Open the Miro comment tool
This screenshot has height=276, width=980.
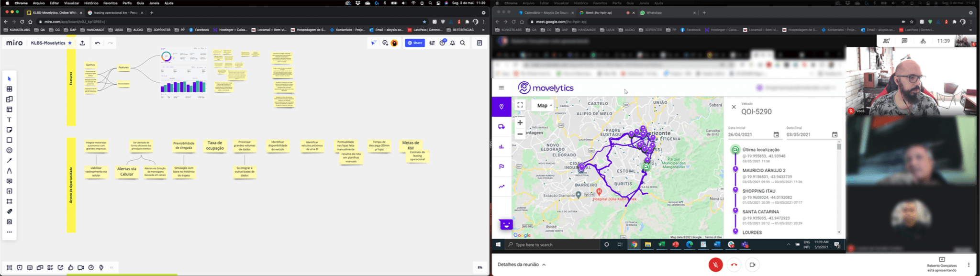point(9,181)
